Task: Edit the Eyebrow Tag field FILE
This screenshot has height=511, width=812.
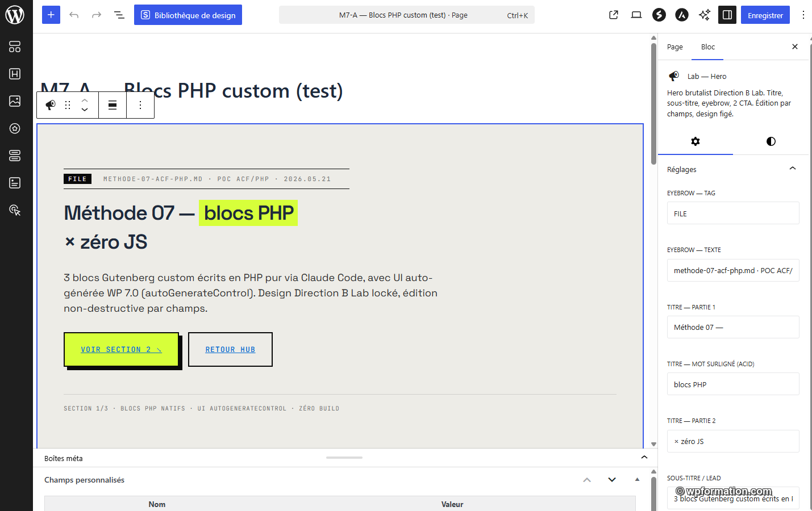Action: click(x=733, y=213)
